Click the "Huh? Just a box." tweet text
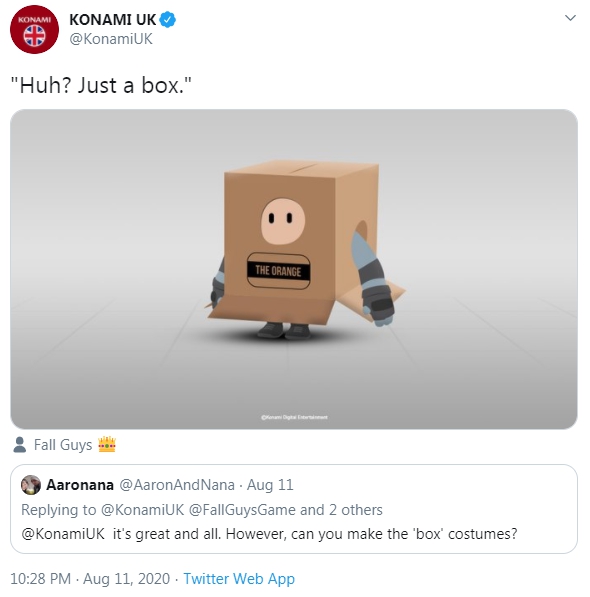590x597 pixels. pos(101,85)
